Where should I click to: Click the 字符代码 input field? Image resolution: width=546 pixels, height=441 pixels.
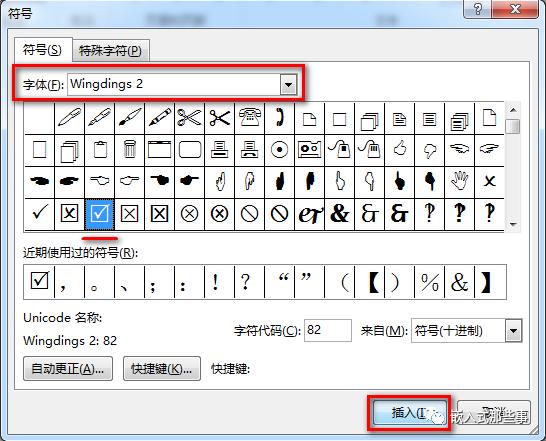coord(328,330)
